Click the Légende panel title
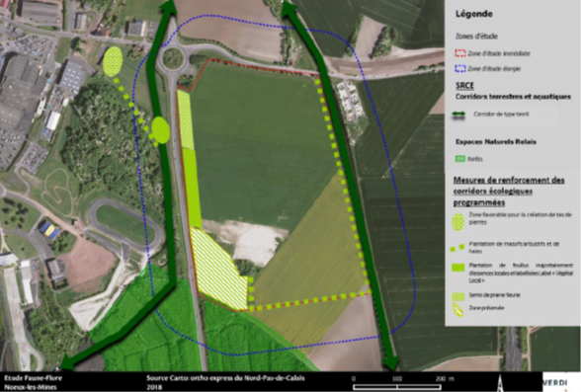The image size is (581, 392). (474, 14)
